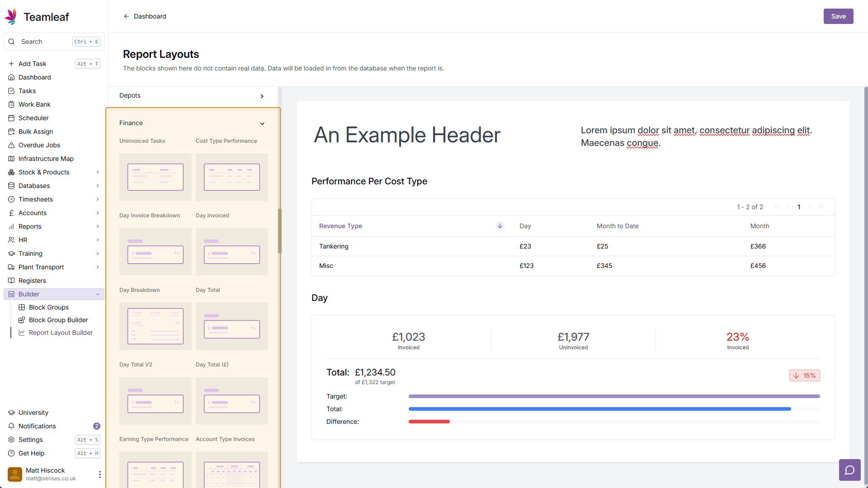The height and width of the screenshot is (488, 868).
Task: Go to Work Bank menu item
Action: point(34,104)
